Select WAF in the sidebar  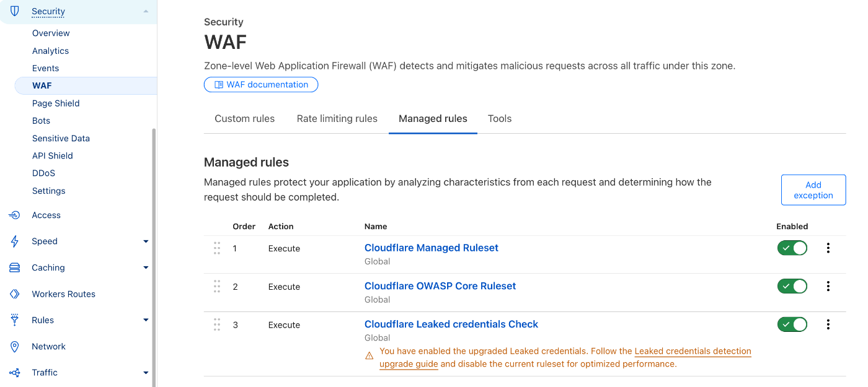86,85
